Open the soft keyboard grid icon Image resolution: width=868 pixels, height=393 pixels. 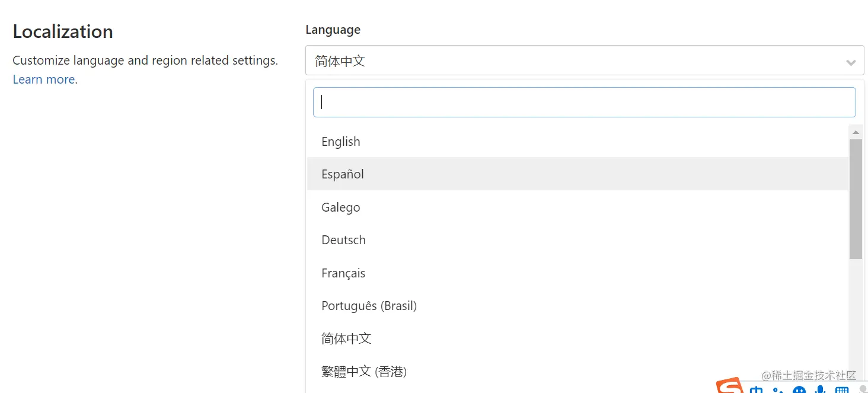842,390
